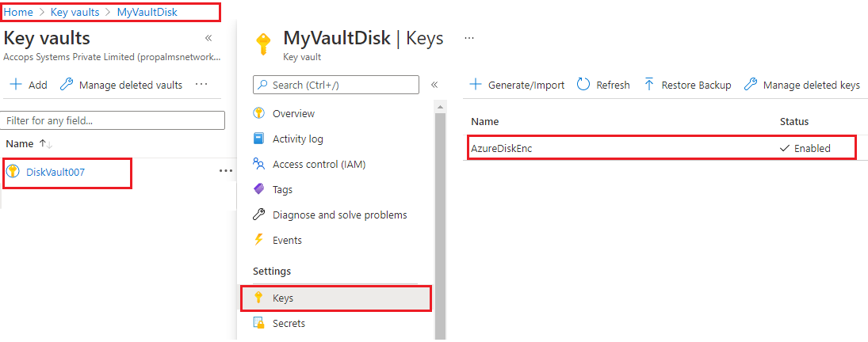Open more options for DiskVault007 row
This screenshot has height=342, width=868.
tap(226, 171)
